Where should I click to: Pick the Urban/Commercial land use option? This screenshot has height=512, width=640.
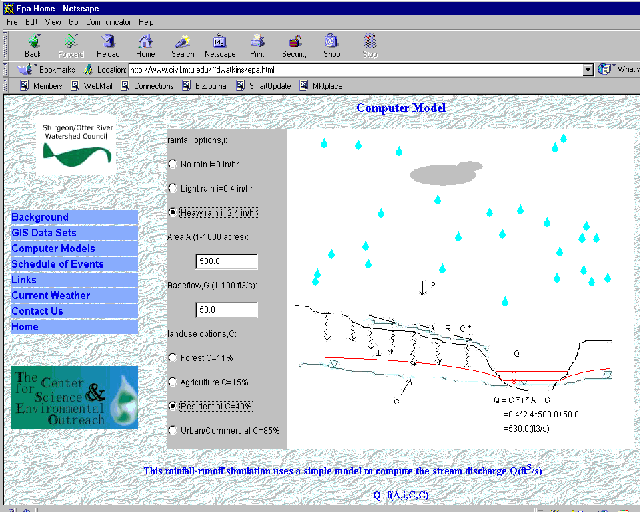(173, 430)
